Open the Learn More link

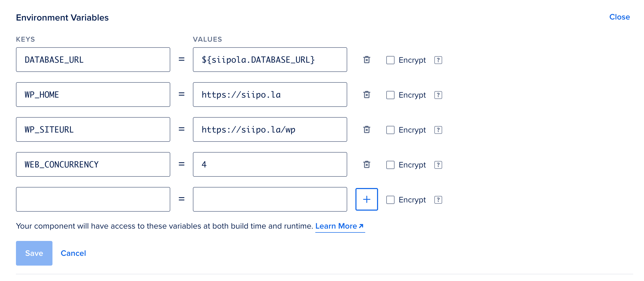(339, 226)
